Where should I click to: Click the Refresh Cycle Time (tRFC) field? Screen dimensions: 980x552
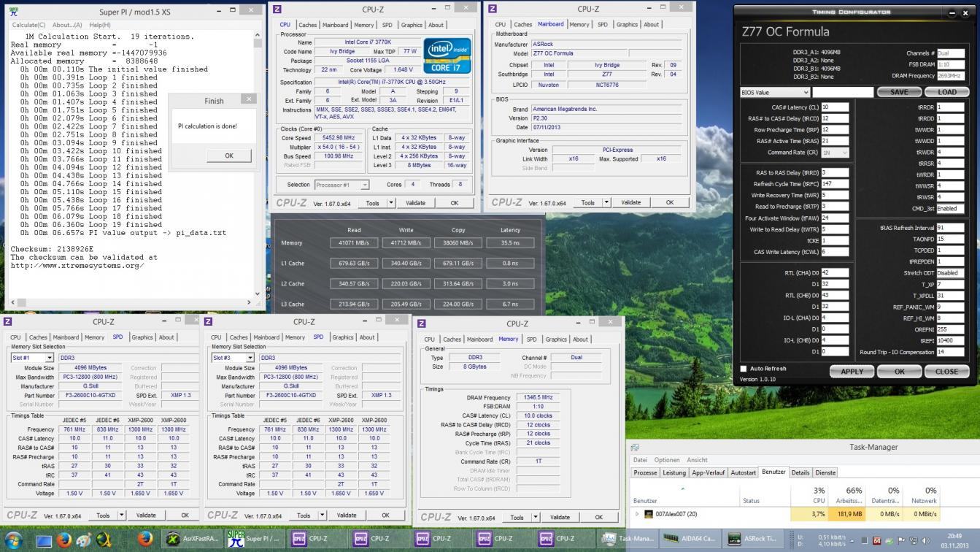835,184
